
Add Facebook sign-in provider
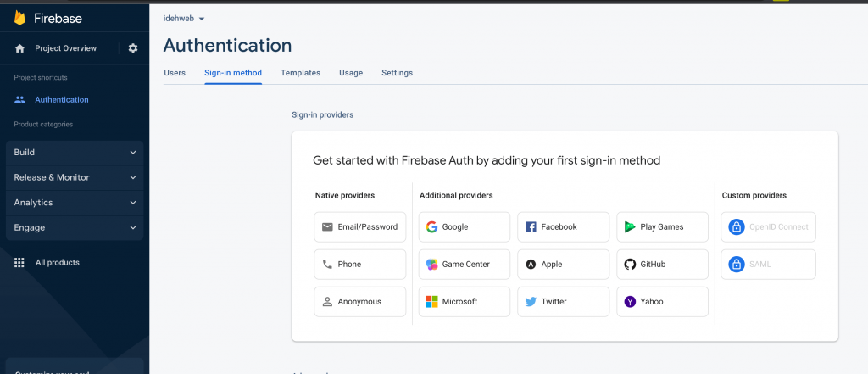click(563, 226)
